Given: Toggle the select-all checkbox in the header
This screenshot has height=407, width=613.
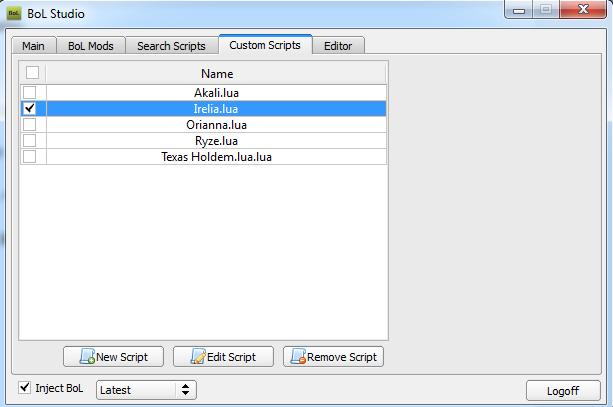Looking at the screenshot, I should tap(32, 73).
